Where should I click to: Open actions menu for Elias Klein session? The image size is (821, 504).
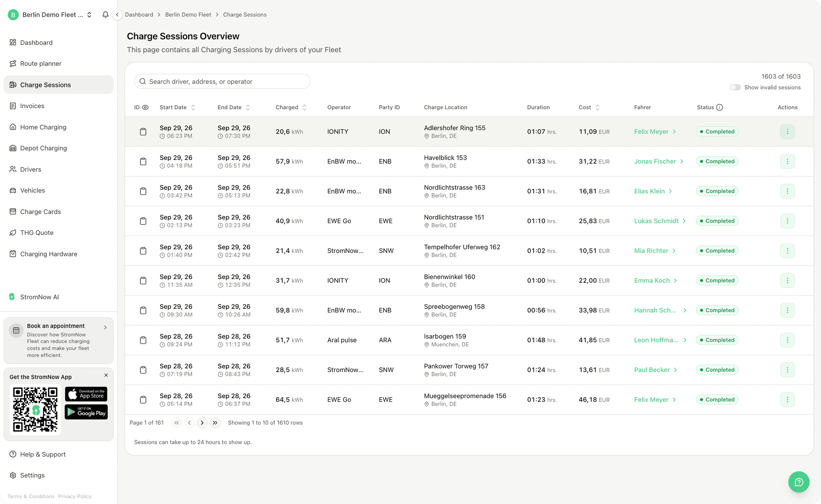(x=787, y=191)
